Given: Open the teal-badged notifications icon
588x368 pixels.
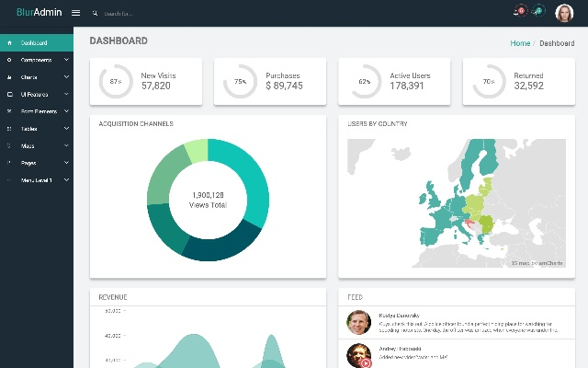Looking at the screenshot, I should point(538,12).
